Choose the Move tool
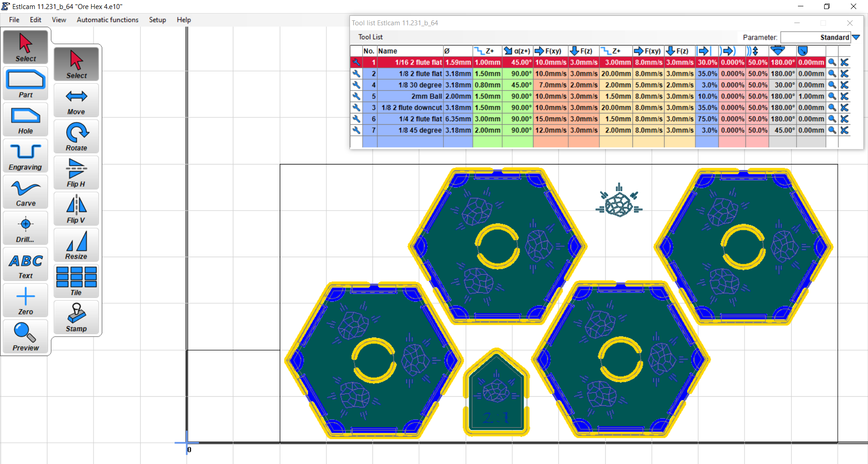 click(x=76, y=100)
